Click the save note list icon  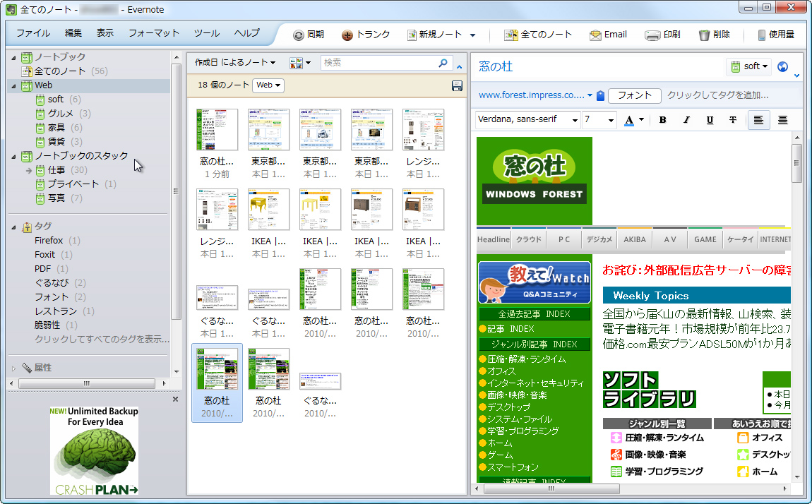point(457,85)
